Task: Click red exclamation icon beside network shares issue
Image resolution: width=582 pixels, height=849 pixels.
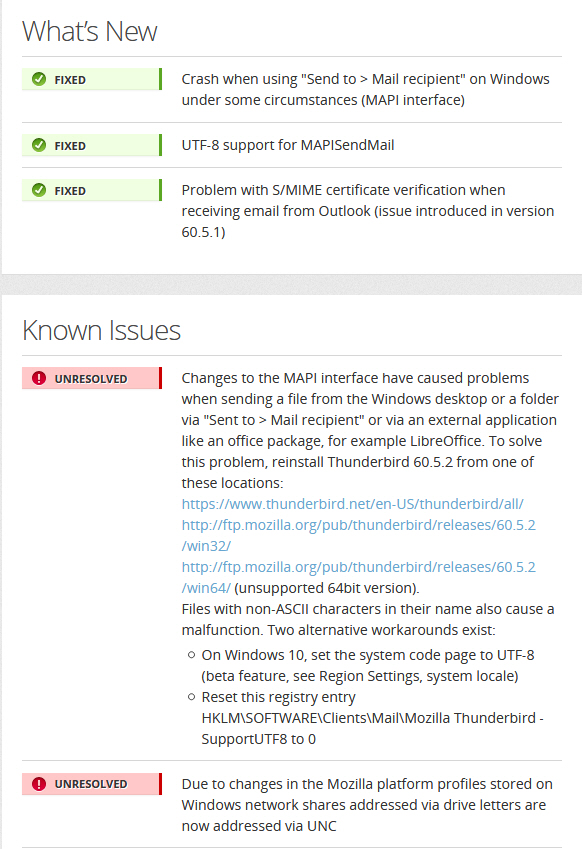Action: 39,783
